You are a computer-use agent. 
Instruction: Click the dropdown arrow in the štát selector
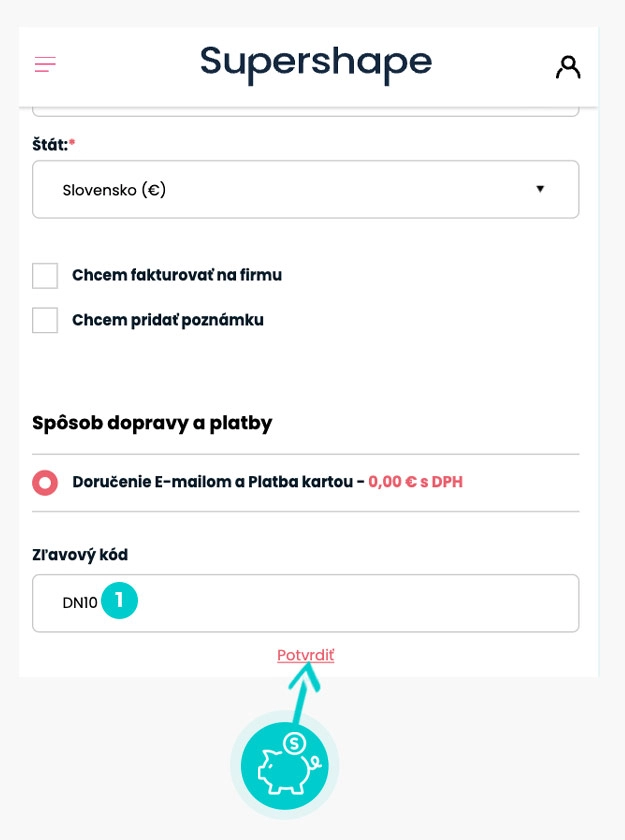coord(541,189)
